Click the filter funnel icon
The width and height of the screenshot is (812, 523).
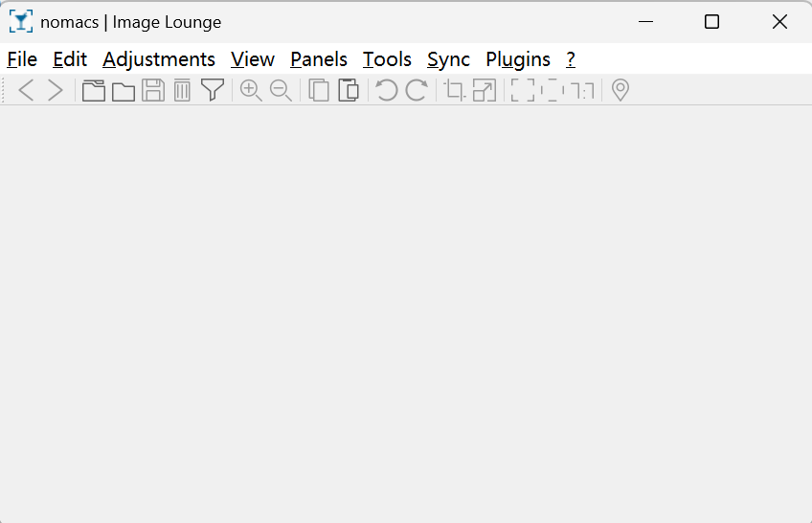point(213,90)
